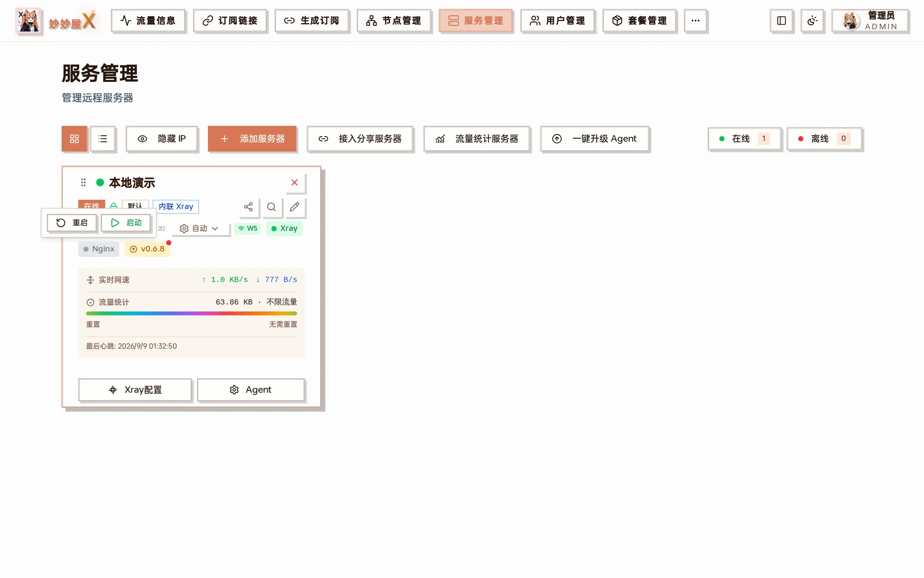Open 用户管理 page
The height and width of the screenshot is (578, 924).
558,21
